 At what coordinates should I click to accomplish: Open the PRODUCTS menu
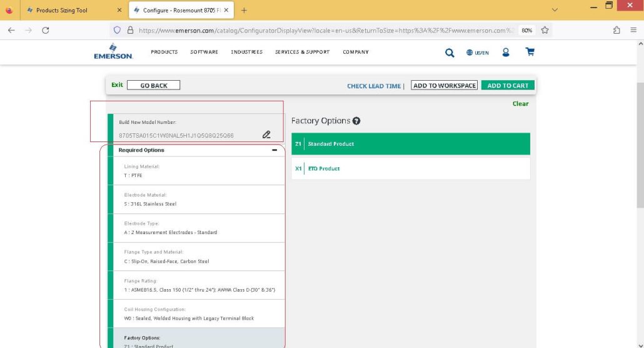[x=164, y=52]
